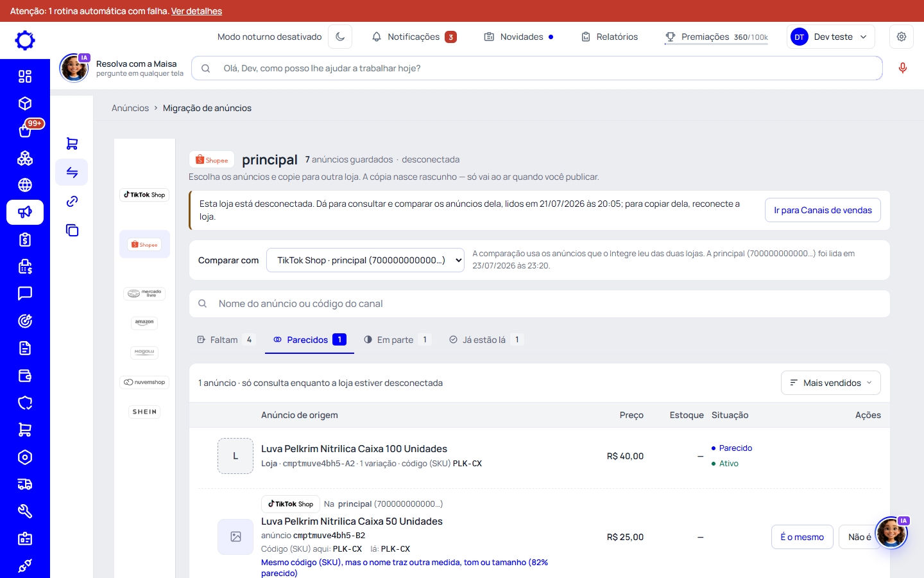Open the stacked cubes icon in sidebar
The width and height of the screenshot is (924, 578).
tap(25, 158)
